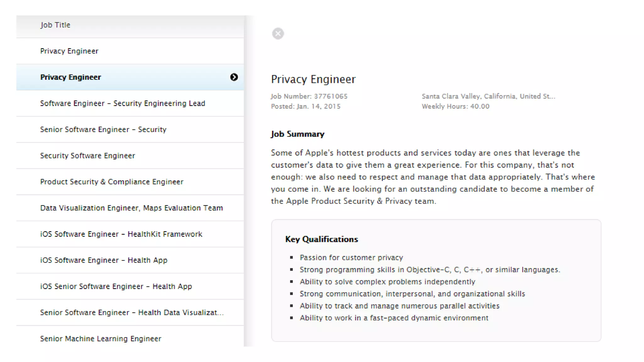Click the Job Number 37761065 text
Viewport: 644px width, 362px height.
pyautogui.click(x=309, y=96)
